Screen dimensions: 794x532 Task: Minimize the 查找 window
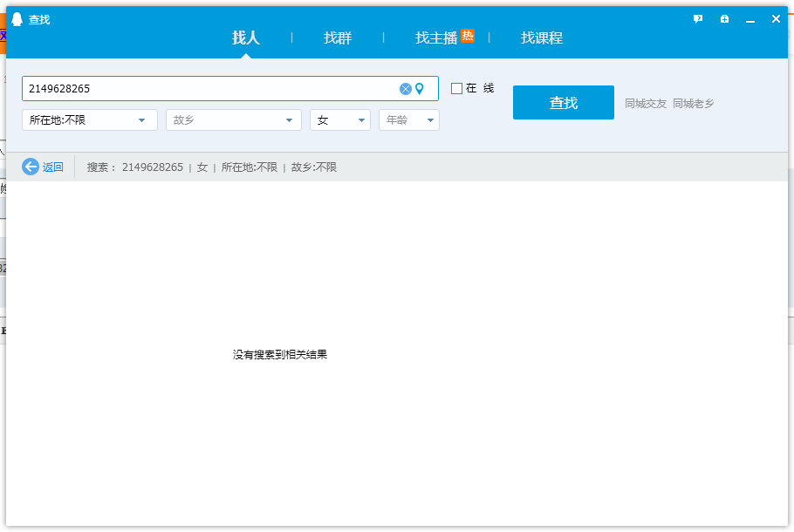750,19
